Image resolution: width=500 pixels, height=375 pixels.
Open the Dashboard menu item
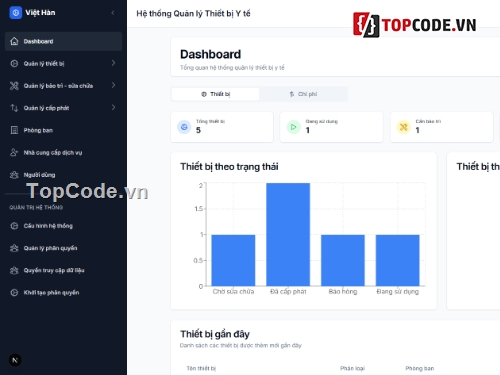coord(63,41)
